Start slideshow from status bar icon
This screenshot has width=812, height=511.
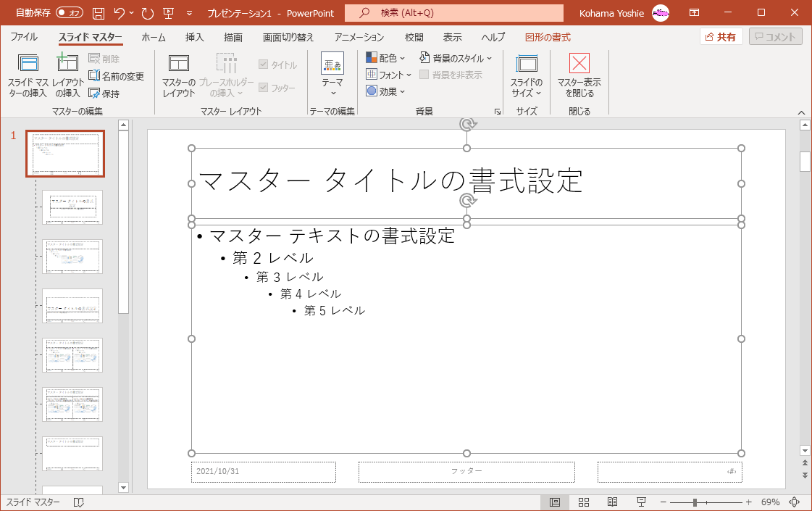[641, 502]
